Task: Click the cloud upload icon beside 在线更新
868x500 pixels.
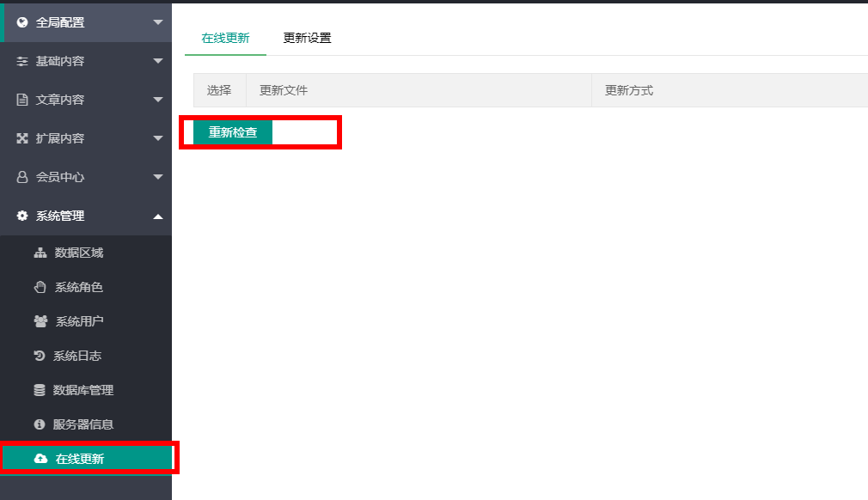Action: [41, 459]
